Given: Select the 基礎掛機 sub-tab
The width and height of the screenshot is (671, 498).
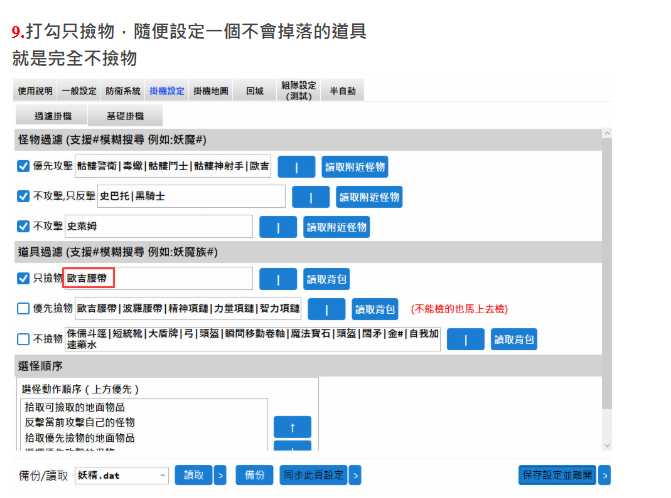Looking at the screenshot, I should [x=125, y=116].
